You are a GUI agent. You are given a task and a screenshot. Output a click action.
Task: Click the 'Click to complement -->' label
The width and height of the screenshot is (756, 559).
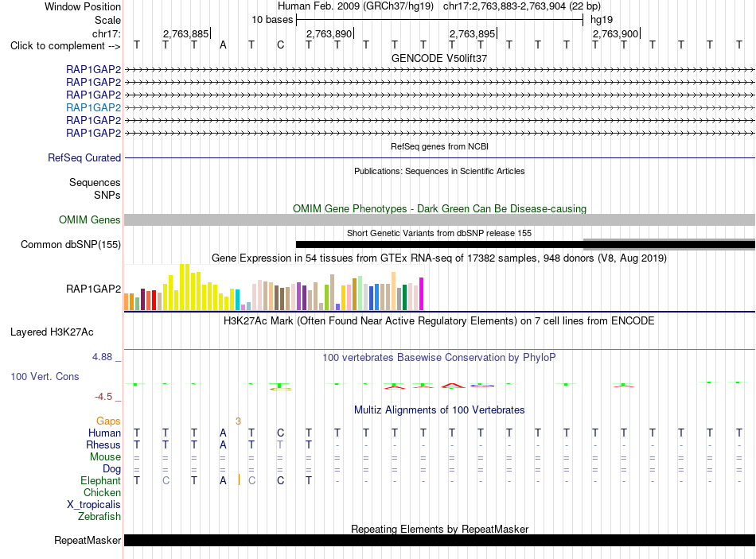[x=65, y=46]
